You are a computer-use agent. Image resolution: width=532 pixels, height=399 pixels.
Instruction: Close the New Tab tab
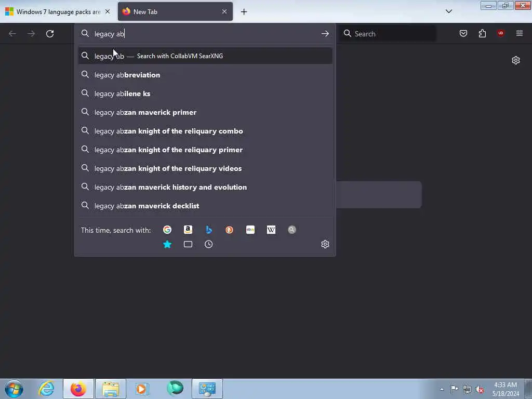[224, 11]
